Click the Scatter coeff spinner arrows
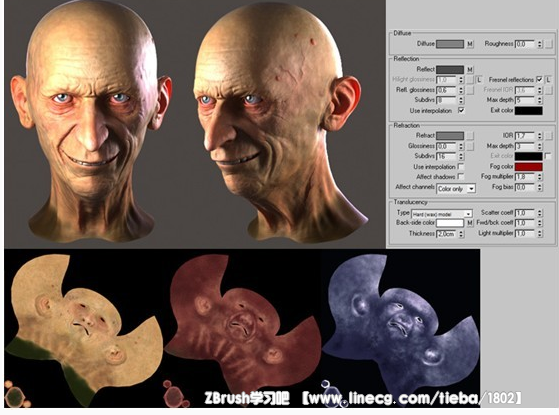 click(540, 213)
